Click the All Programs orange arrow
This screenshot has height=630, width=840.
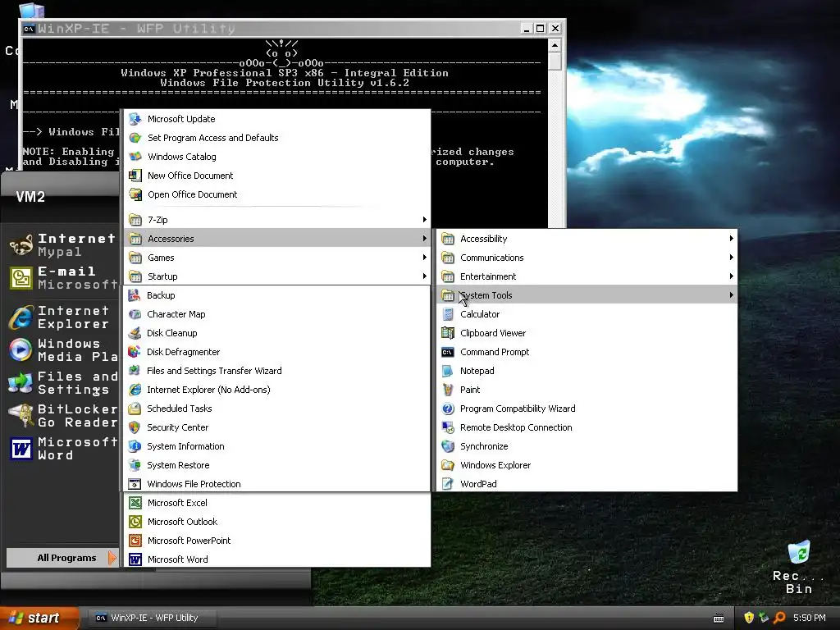click(x=112, y=558)
